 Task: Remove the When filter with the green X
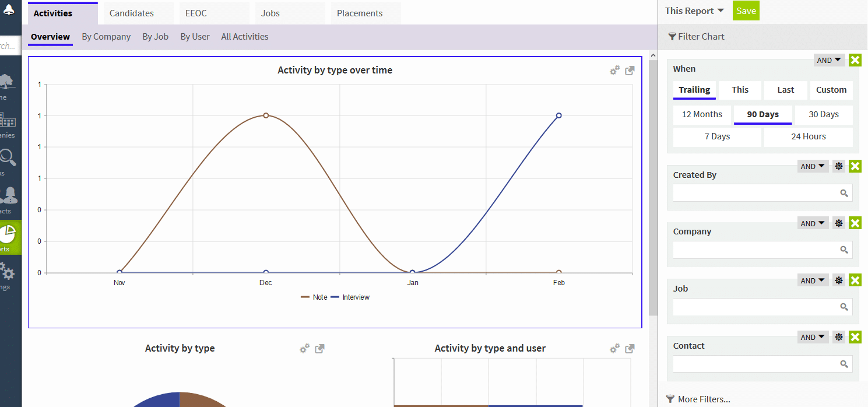point(855,60)
